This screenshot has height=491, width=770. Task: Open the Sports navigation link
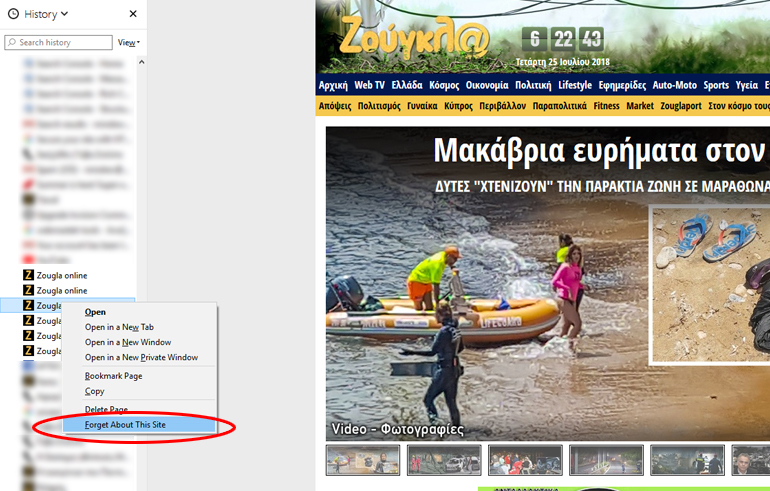(x=716, y=85)
